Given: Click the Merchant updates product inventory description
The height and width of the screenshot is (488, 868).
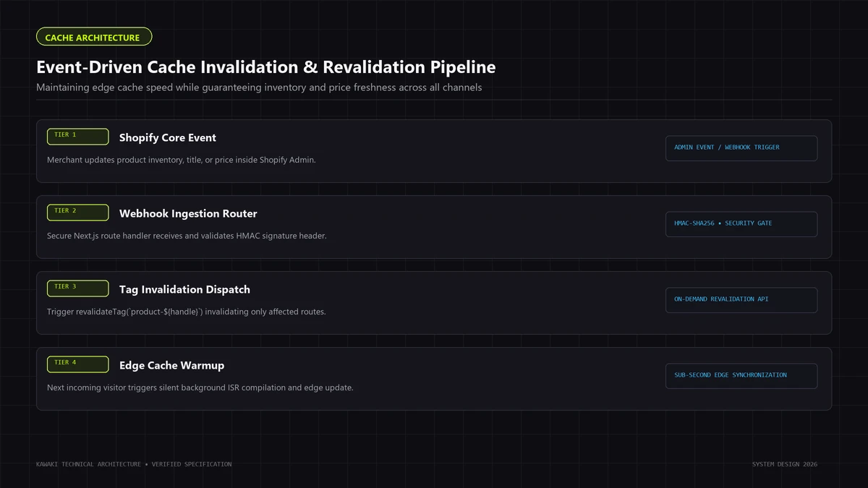Looking at the screenshot, I should (x=182, y=160).
